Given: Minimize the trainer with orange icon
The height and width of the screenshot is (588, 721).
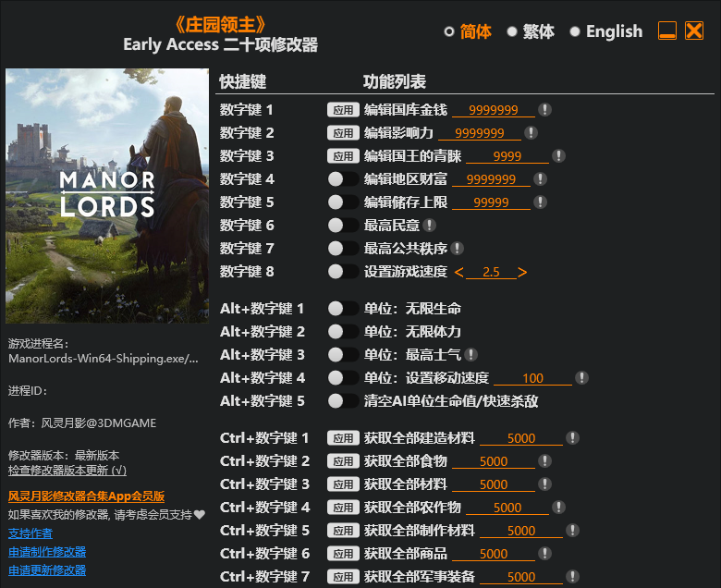Looking at the screenshot, I should tap(667, 31).
